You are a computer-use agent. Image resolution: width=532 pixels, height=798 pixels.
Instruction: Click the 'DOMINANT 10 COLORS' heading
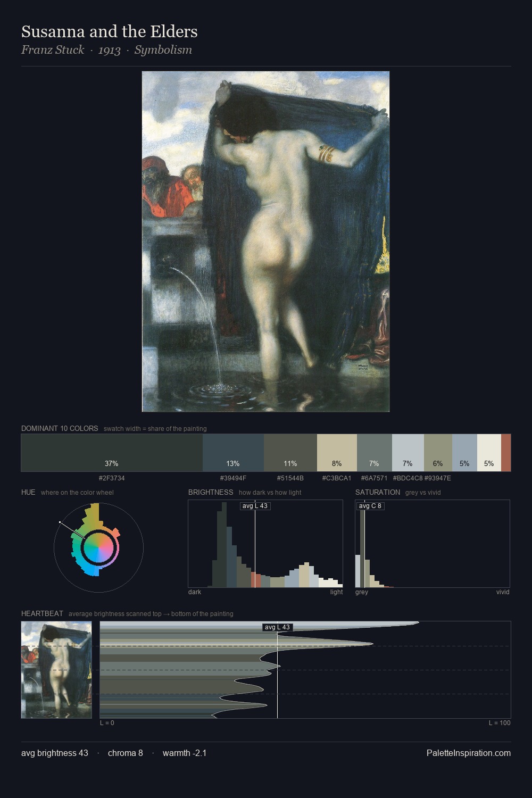pyautogui.click(x=60, y=428)
